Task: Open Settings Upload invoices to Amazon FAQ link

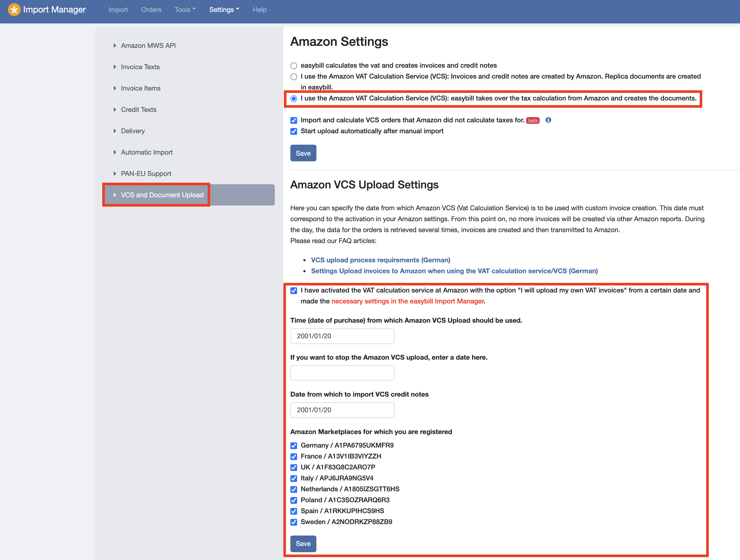Action: (x=454, y=271)
